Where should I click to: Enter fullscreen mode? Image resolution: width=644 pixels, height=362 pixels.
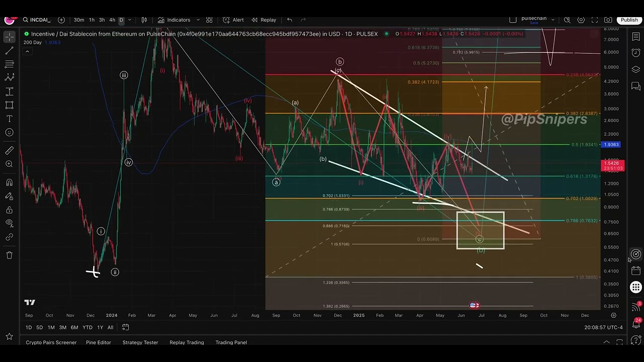click(x=595, y=20)
